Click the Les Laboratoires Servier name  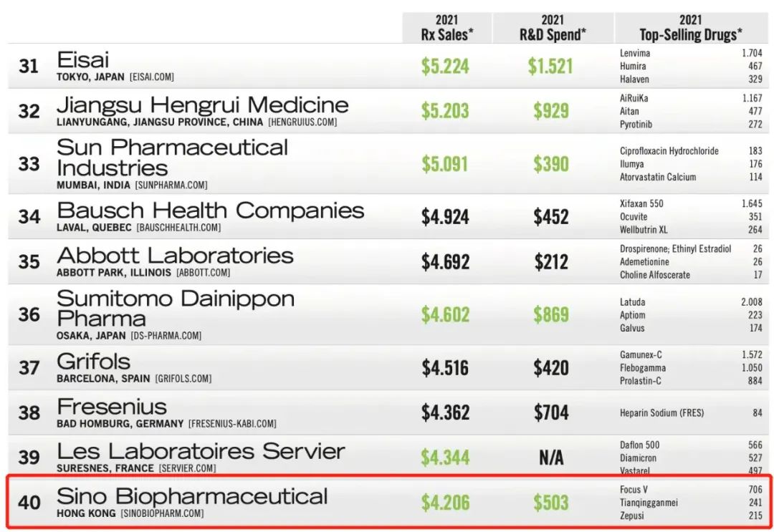201,451
